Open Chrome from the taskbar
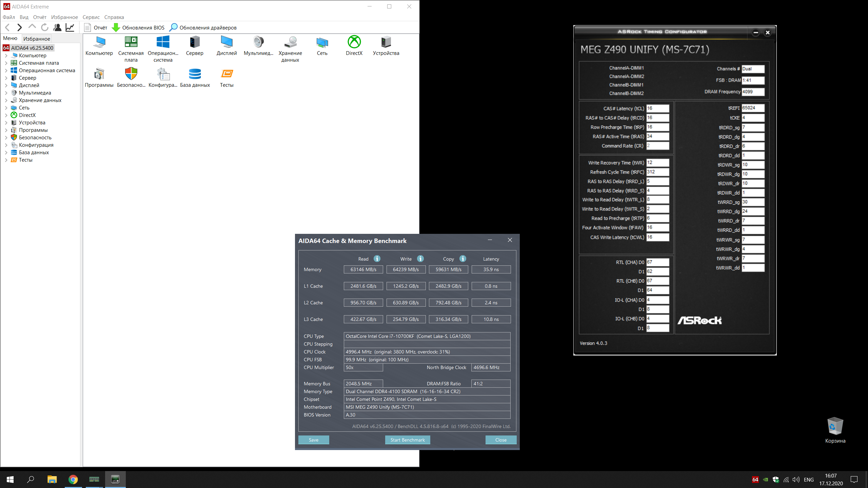 [73, 480]
